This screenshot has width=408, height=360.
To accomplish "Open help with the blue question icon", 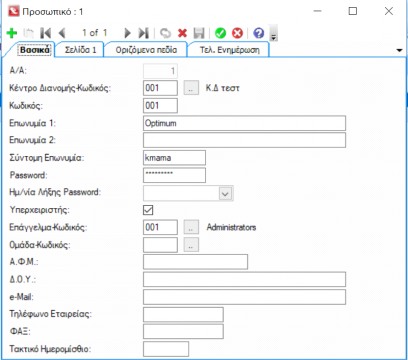I will 259,33.
